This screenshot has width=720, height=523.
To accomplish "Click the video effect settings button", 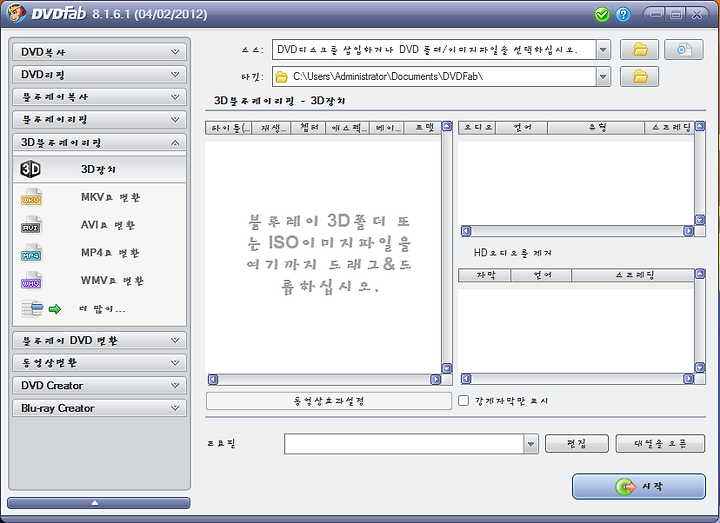I will click(329, 401).
